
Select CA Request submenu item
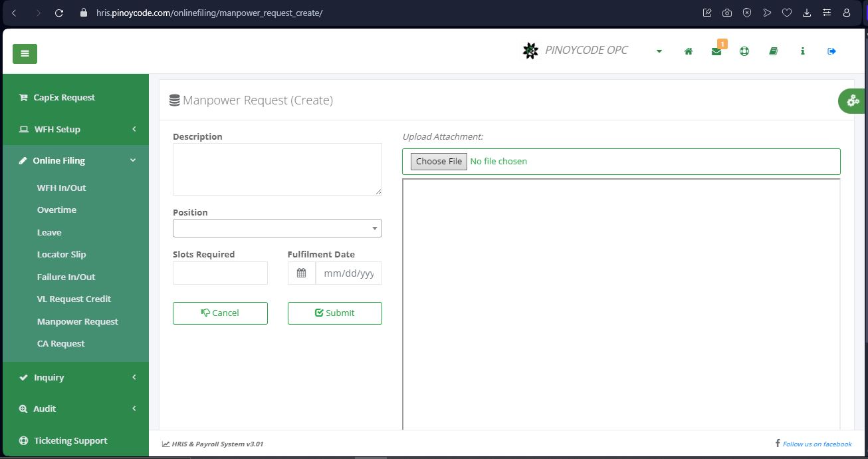(x=60, y=343)
